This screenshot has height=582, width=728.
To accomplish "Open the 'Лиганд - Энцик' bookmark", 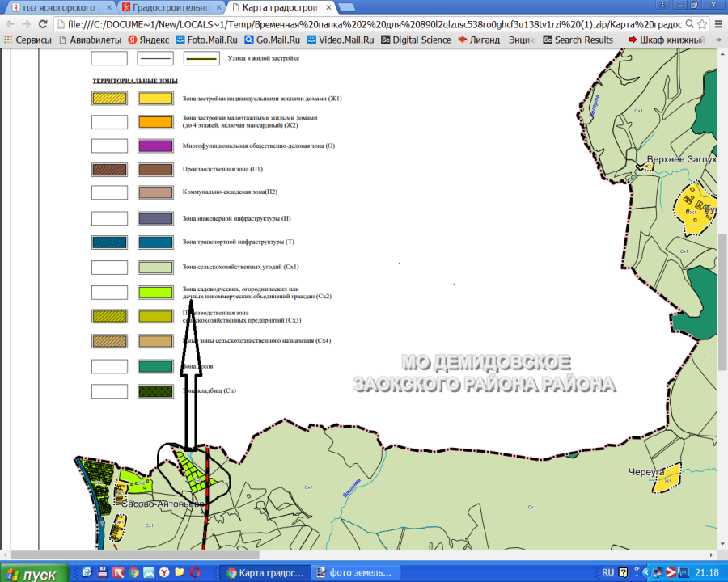I will tap(497, 40).
